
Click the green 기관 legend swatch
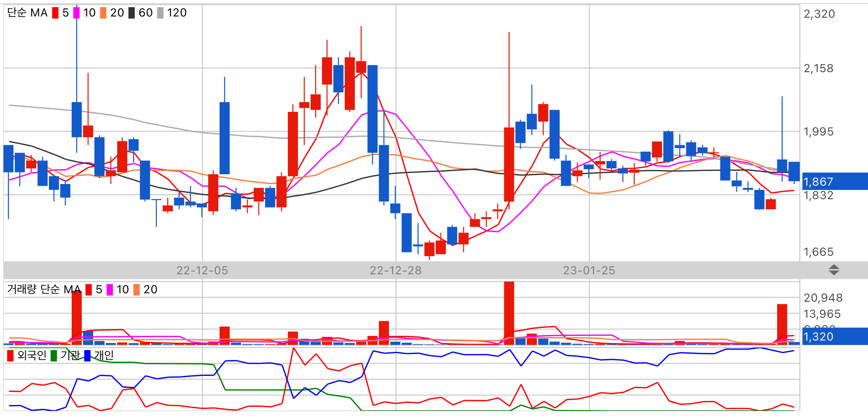point(54,356)
